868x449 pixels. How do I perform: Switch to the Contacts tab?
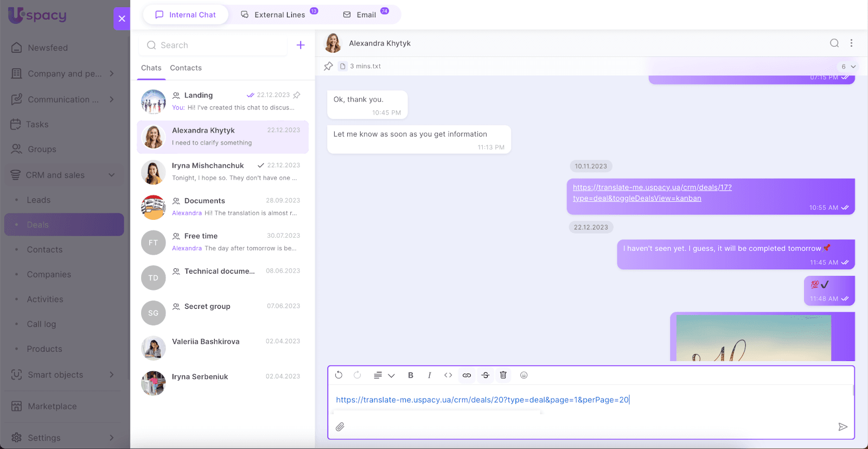(x=186, y=68)
